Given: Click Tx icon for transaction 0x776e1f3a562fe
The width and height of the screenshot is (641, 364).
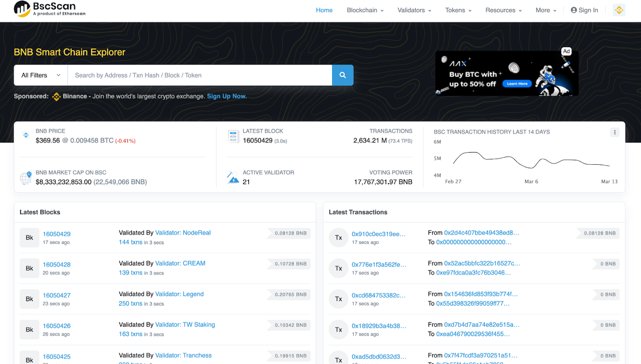Looking at the screenshot, I should coord(338,268).
